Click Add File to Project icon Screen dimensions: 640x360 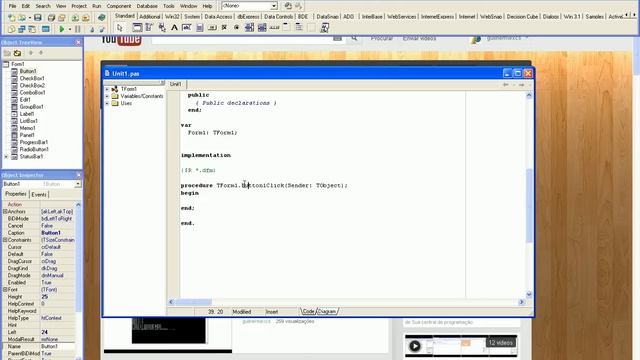tap(75, 18)
